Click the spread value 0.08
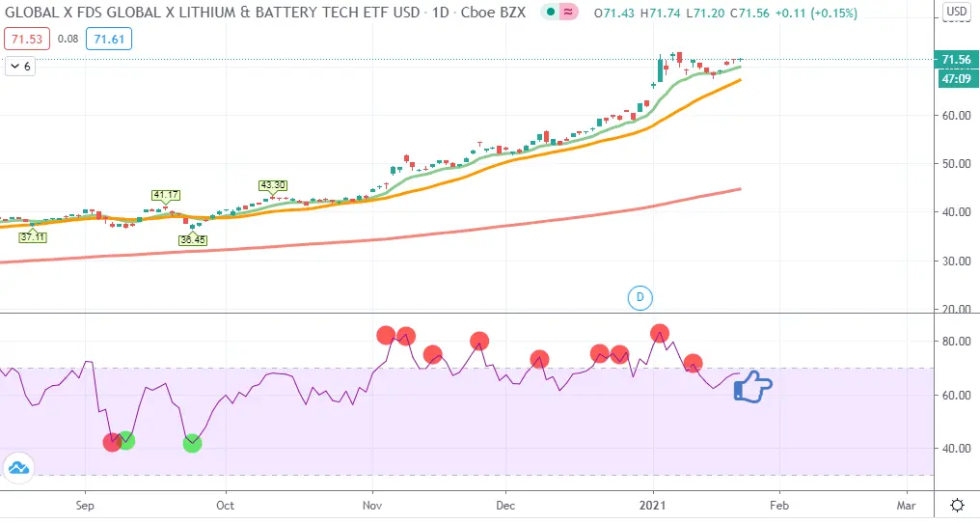The height and width of the screenshot is (523, 980). click(68, 39)
